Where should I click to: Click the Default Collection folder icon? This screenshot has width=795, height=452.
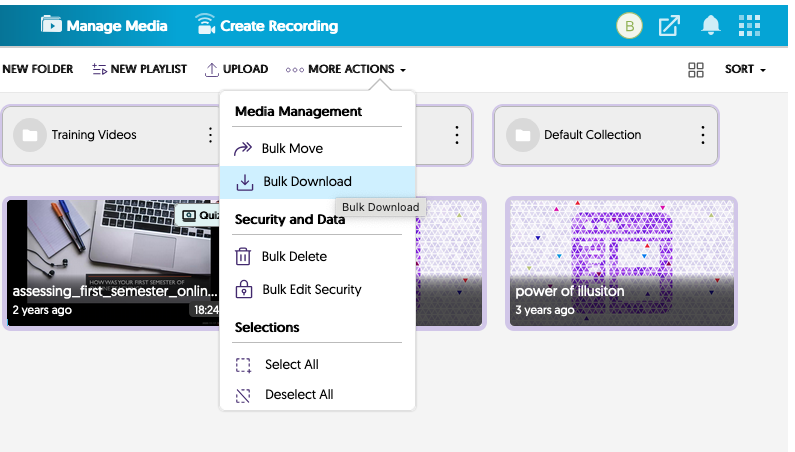(x=521, y=135)
